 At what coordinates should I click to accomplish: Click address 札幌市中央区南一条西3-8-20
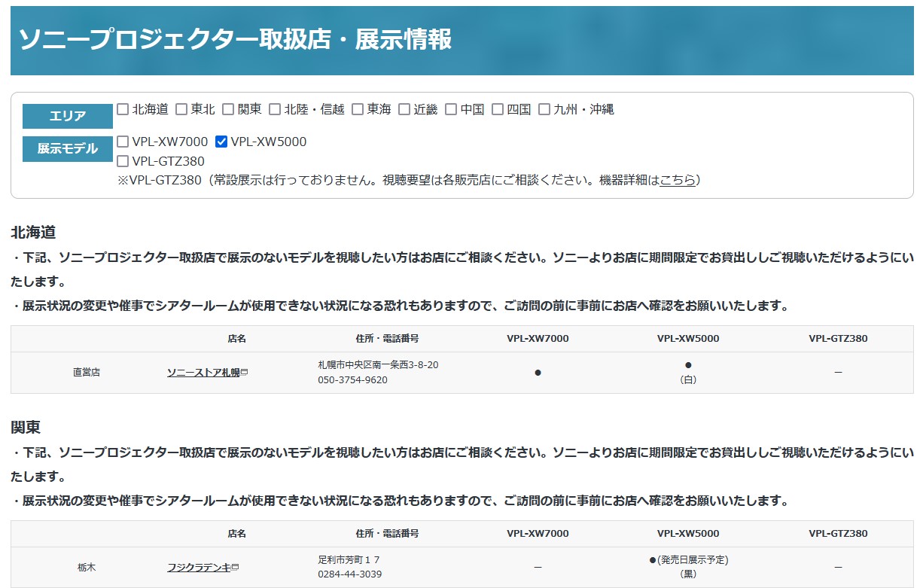click(x=378, y=365)
